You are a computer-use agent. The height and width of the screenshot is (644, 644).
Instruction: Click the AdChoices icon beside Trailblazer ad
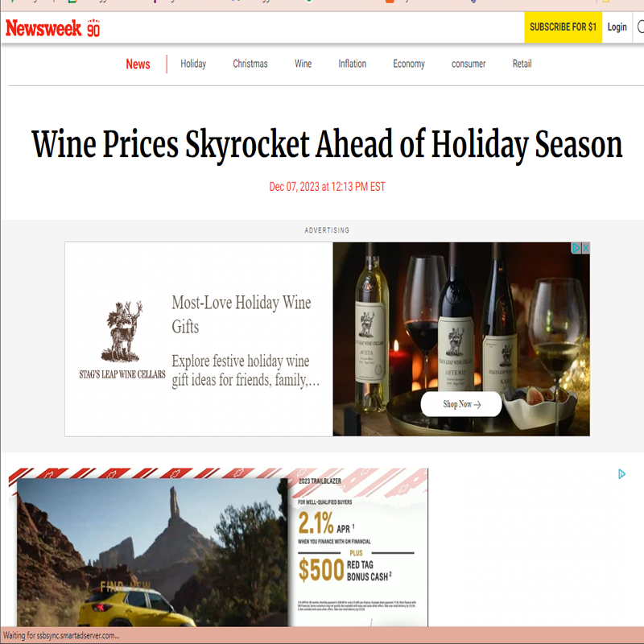621,474
